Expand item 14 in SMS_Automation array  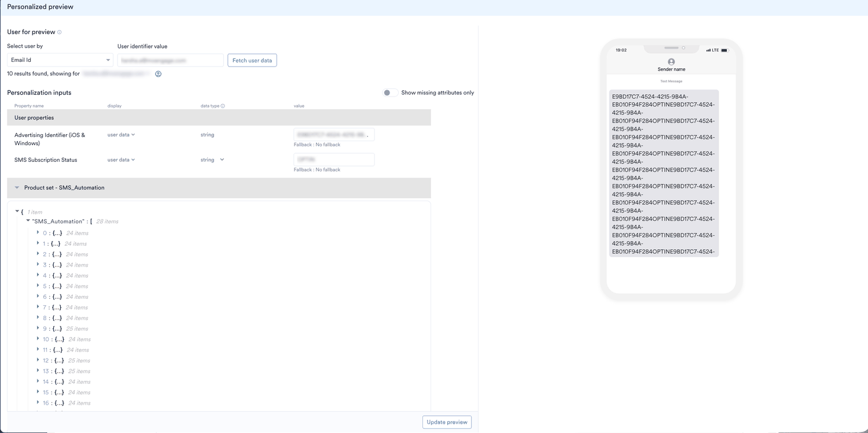click(x=38, y=382)
